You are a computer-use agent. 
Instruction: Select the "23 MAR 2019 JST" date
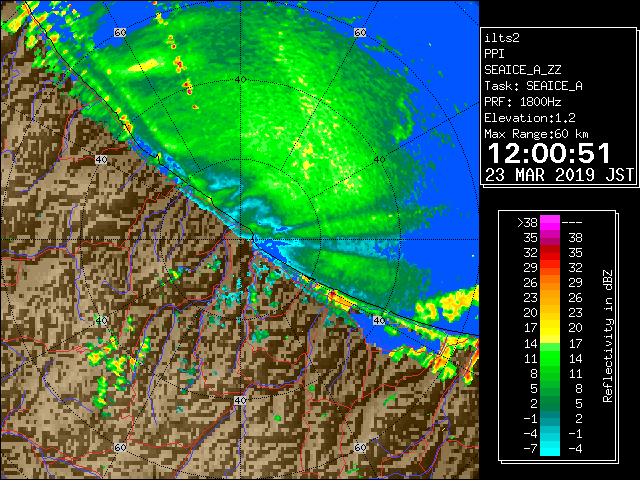(559, 175)
